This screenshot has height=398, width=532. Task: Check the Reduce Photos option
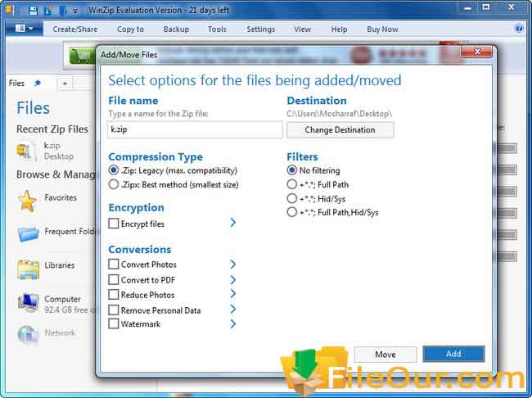point(113,295)
